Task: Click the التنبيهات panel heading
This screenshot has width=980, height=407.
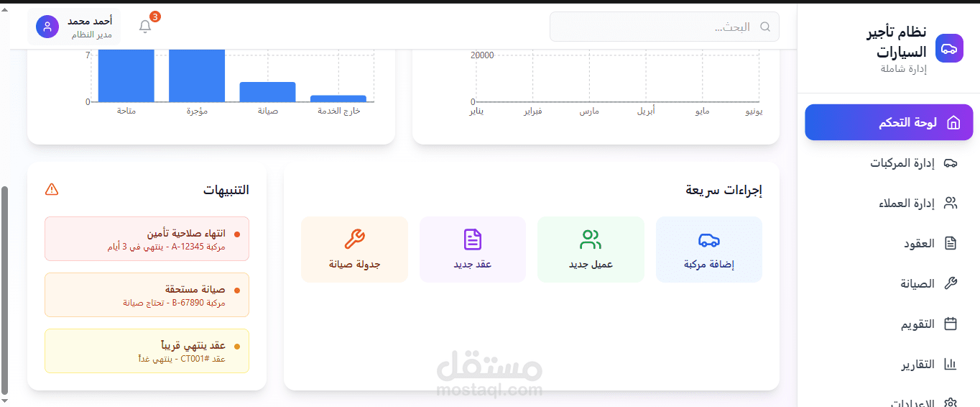Action: [226, 190]
